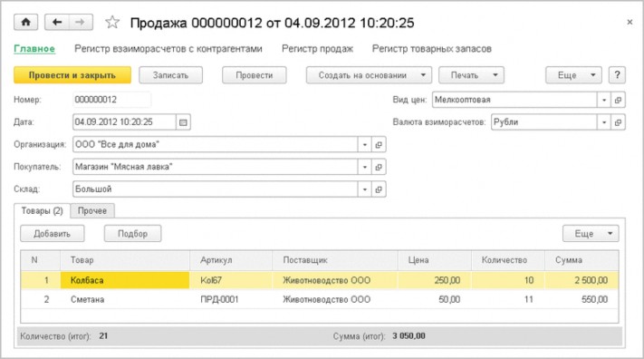The image size is (644, 359).
Task: Open the Создать на основании menu
Action: coord(369,75)
